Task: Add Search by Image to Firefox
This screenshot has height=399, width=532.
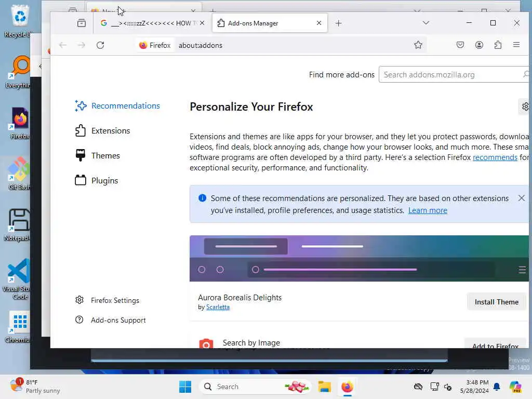Action: coord(495,345)
